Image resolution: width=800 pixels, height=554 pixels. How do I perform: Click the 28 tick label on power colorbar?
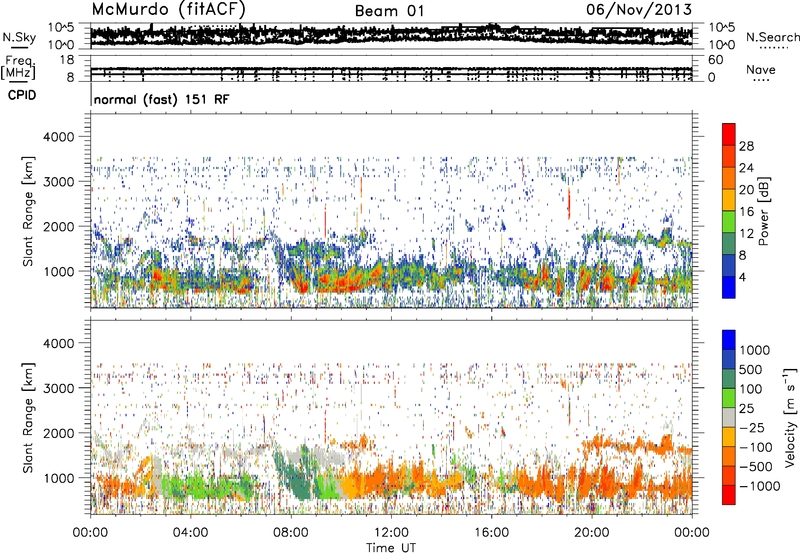click(x=746, y=146)
